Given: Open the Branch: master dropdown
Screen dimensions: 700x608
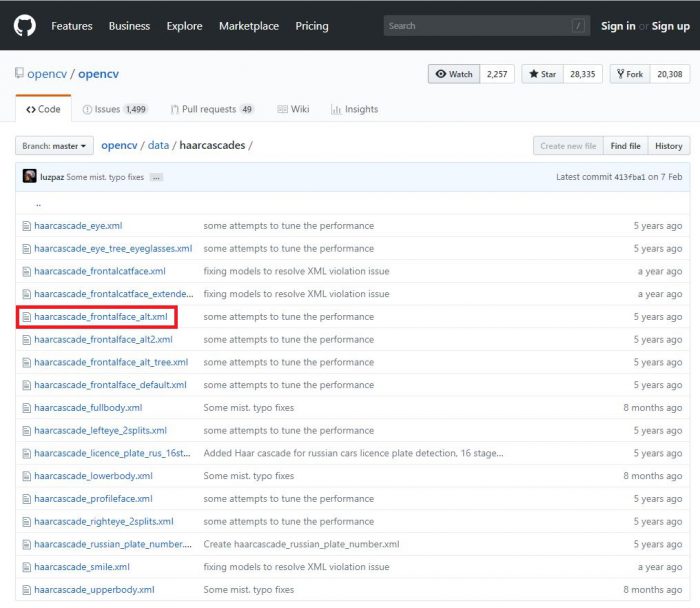Looking at the screenshot, I should [x=54, y=146].
